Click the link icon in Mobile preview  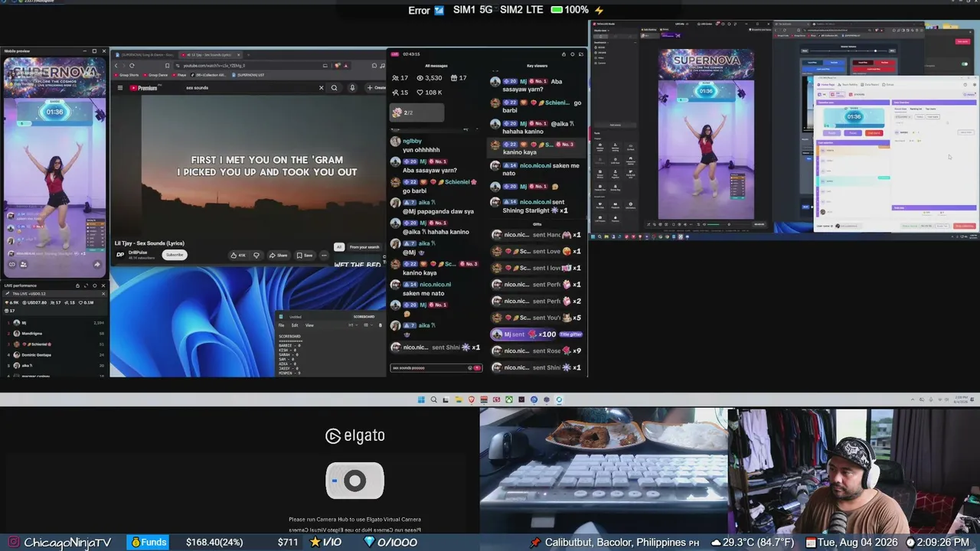point(12,265)
